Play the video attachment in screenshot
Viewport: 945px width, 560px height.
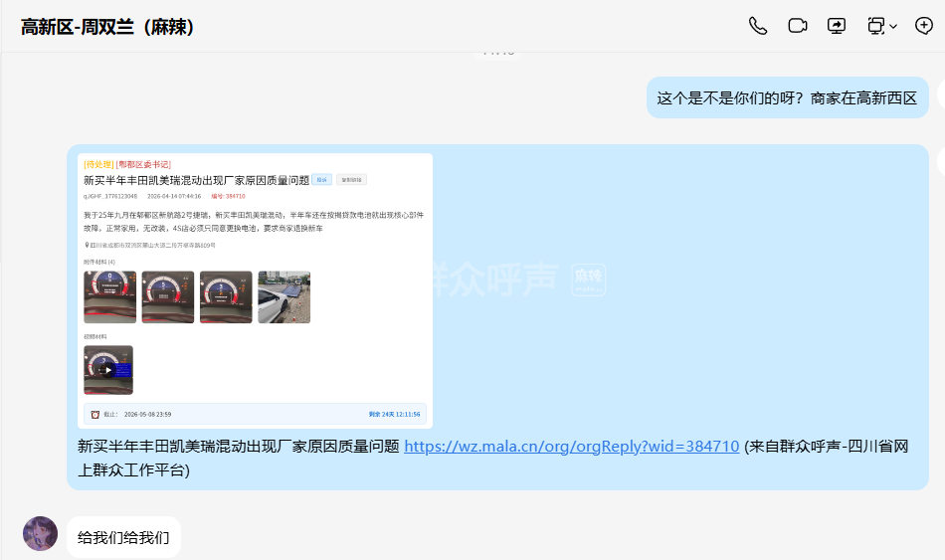tap(108, 370)
